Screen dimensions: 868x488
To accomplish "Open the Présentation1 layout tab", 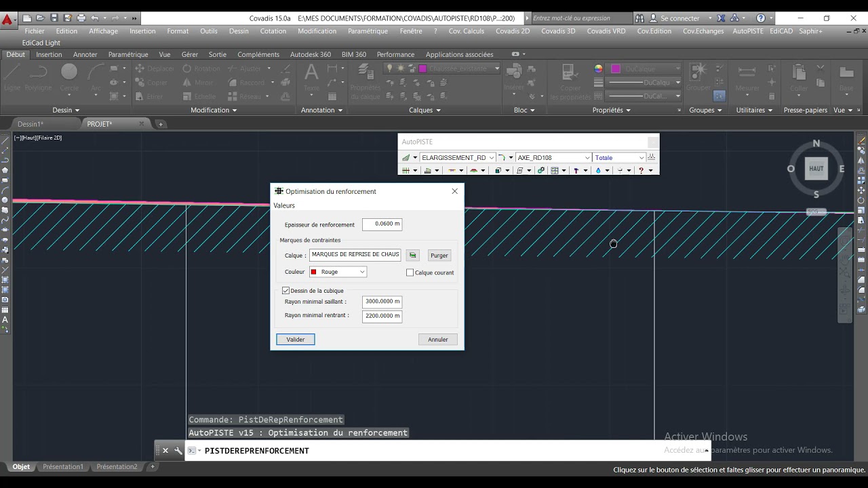I will 63,467.
